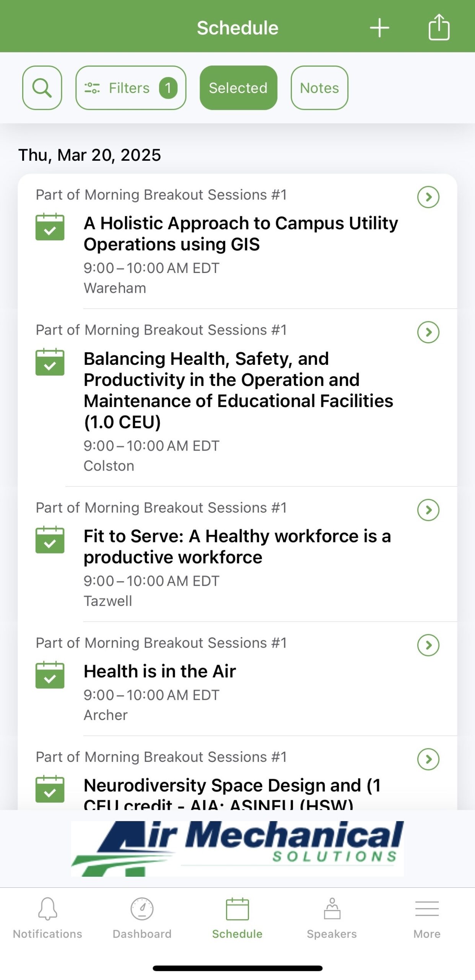Uncheck Campus Utility Operations GIS session
Screen dimensions: 475x980
(50, 227)
